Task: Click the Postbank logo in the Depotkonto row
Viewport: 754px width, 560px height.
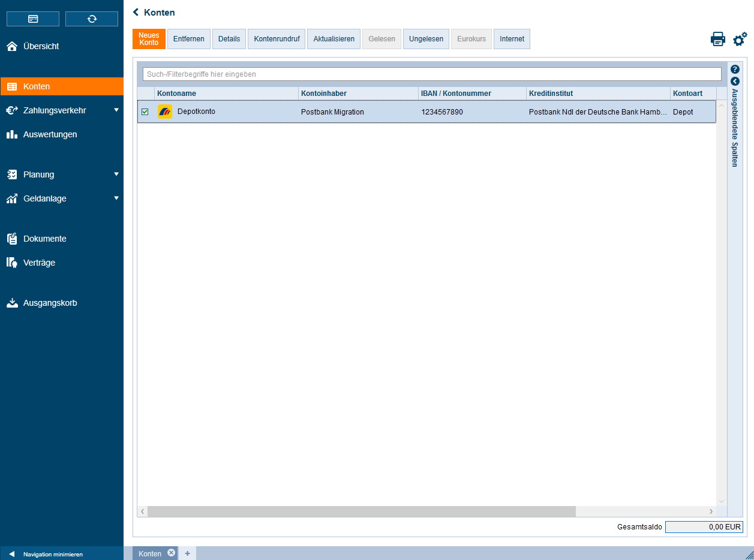Action: [165, 112]
